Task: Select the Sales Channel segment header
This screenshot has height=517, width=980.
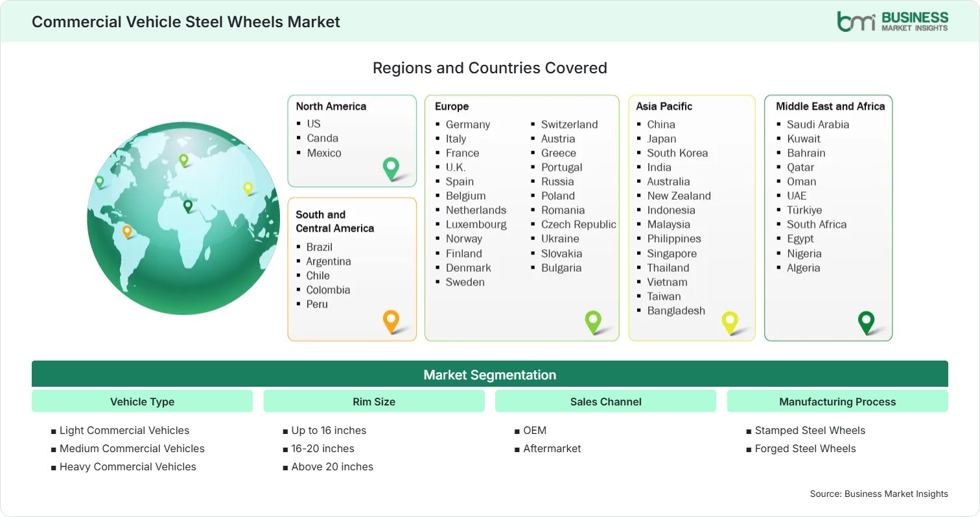Action: 606,402
